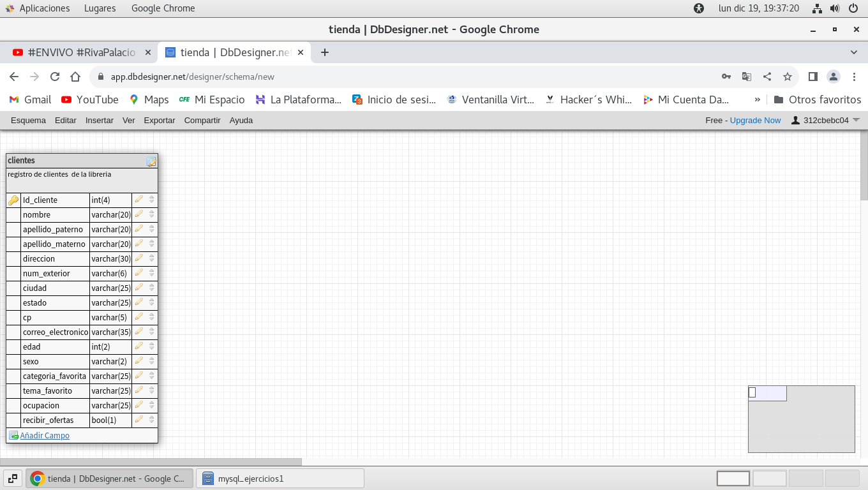Image resolution: width=868 pixels, height=490 pixels.
Task: Bookmark this page using the star icon
Action: [x=788, y=77]
